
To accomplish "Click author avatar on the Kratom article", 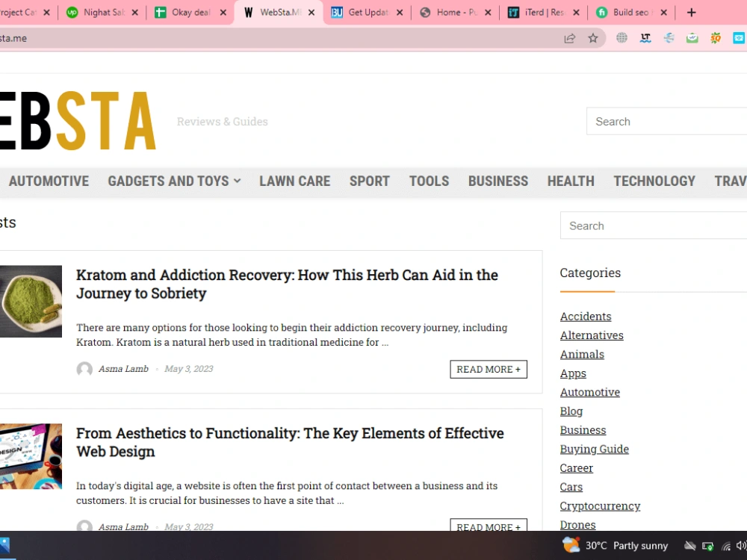I will 84,369.
